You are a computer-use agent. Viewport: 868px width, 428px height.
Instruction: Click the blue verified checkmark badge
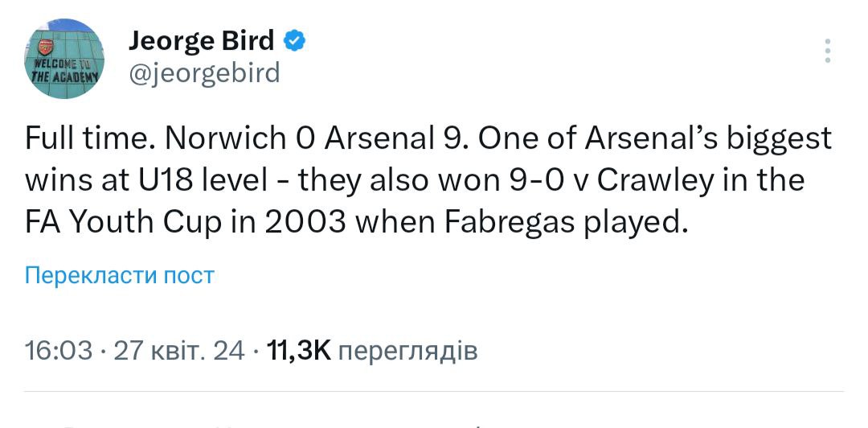tap(294, 39)
